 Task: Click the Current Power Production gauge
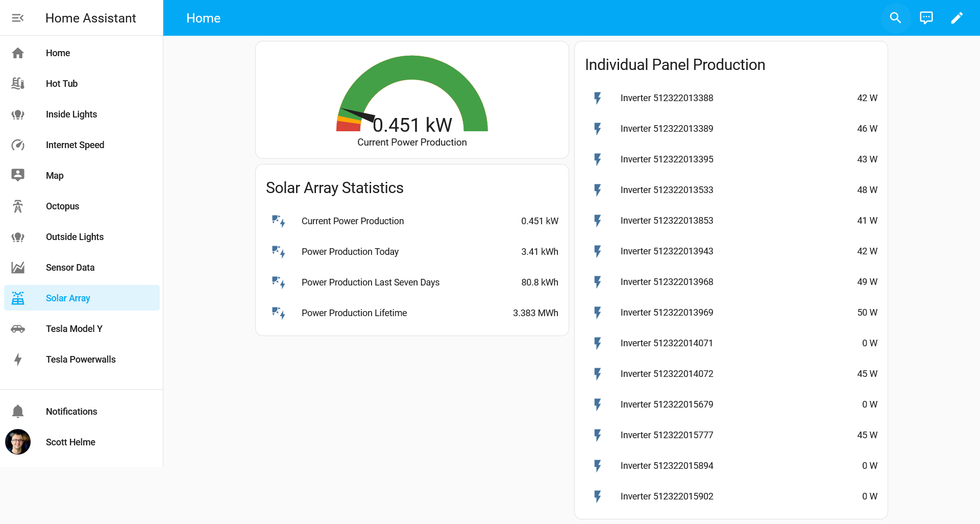pos(412,100)
